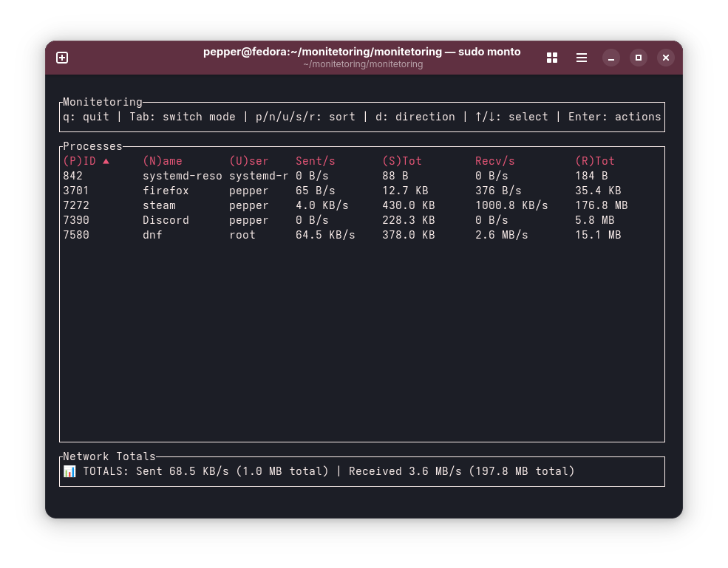Screen dimensions: 728x568
Task: Sort processes by (N)ame column
Action: 163,161
